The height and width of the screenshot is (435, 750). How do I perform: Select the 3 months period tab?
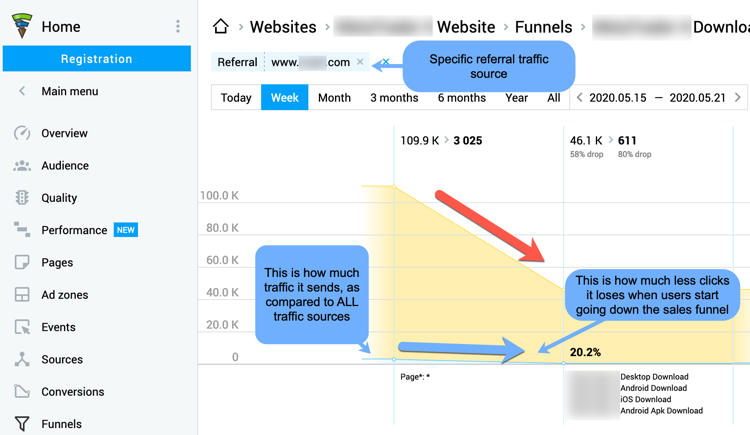[x=394, y=98]
